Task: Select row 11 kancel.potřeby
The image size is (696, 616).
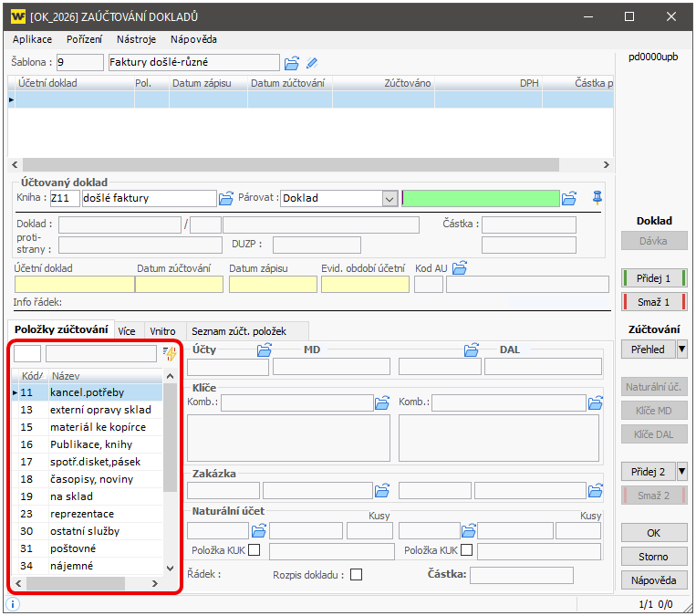Action: 87,392
